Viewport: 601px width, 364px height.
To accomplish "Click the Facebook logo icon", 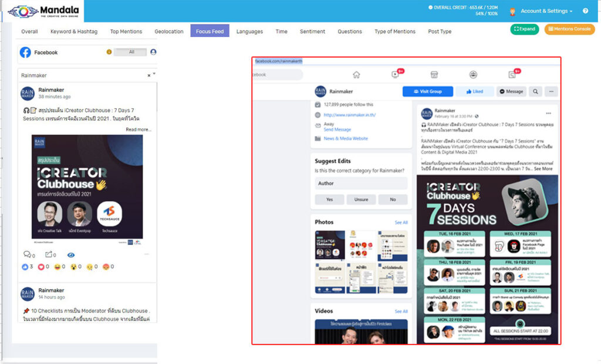I will [25, 52].
